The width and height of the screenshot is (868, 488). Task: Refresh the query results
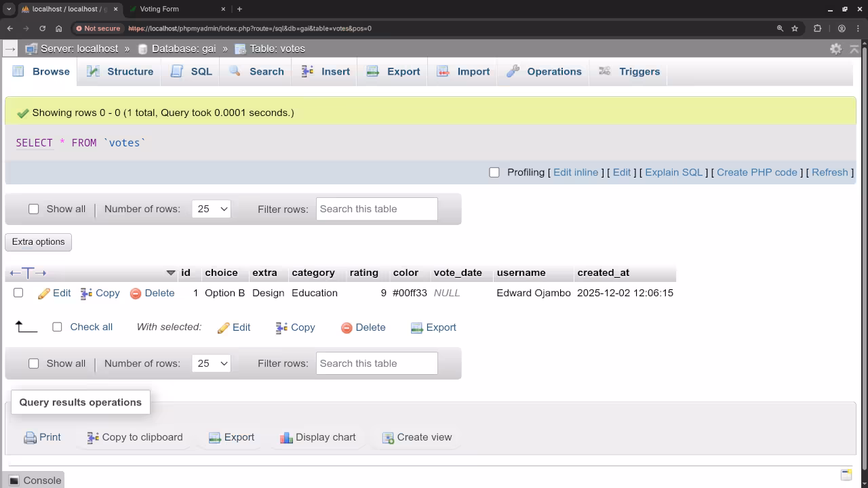pyautogui.click(x=829, y=172)
